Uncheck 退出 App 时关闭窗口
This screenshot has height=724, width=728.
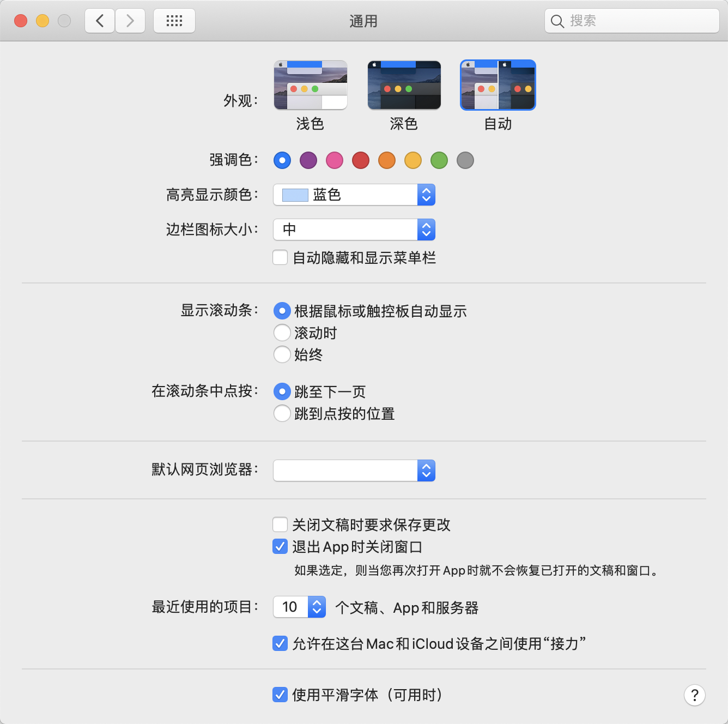pos(280,546)
